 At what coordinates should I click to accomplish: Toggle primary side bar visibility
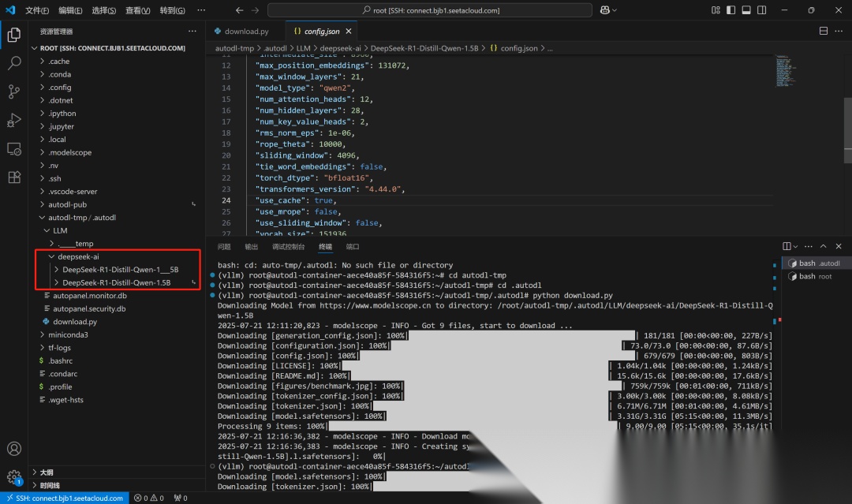(x=731, y=10)
